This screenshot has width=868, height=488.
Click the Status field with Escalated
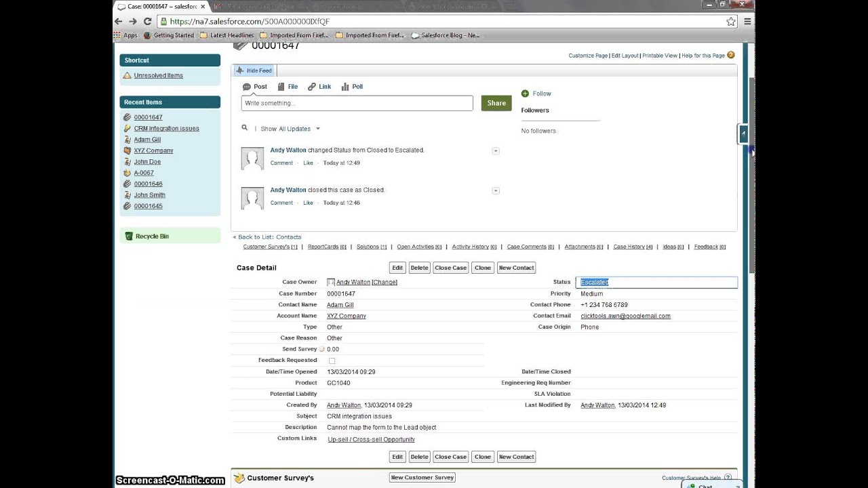(x=656, y=282)
